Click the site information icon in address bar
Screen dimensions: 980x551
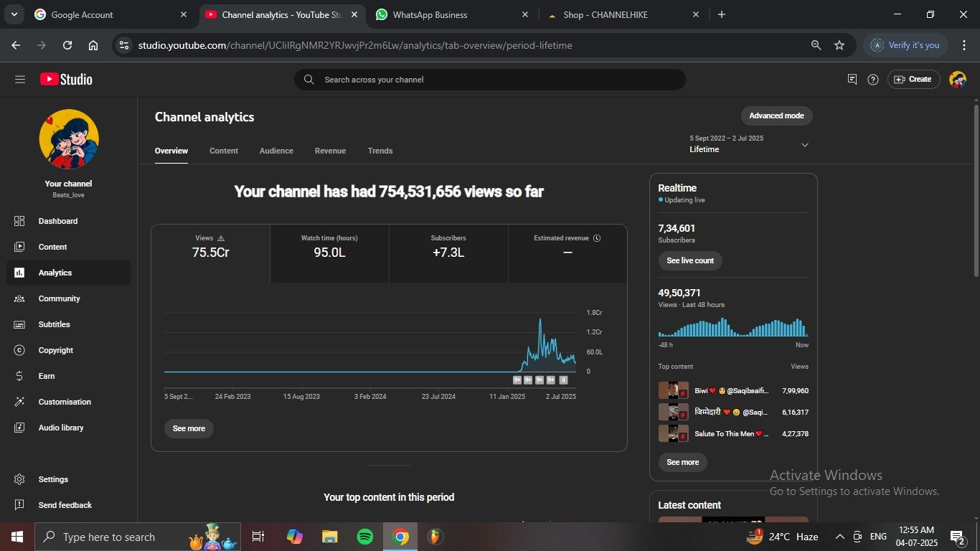point(125,45)
